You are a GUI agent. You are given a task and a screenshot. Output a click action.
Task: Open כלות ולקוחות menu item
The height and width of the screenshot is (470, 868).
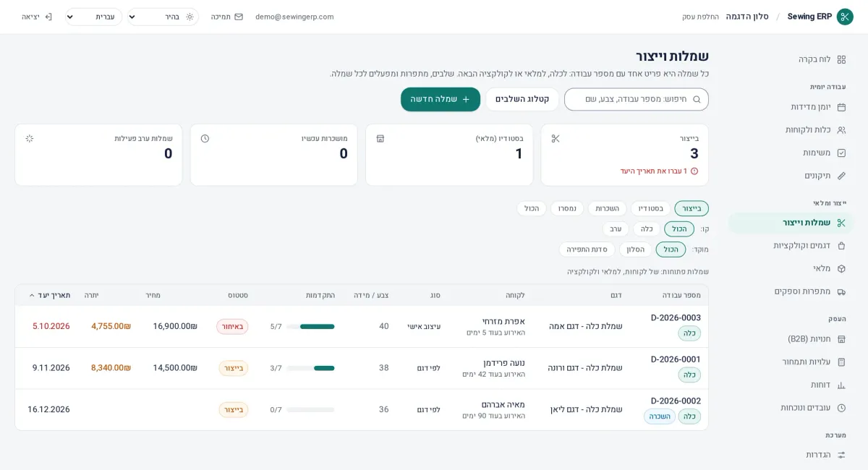(x=791, y=130)
